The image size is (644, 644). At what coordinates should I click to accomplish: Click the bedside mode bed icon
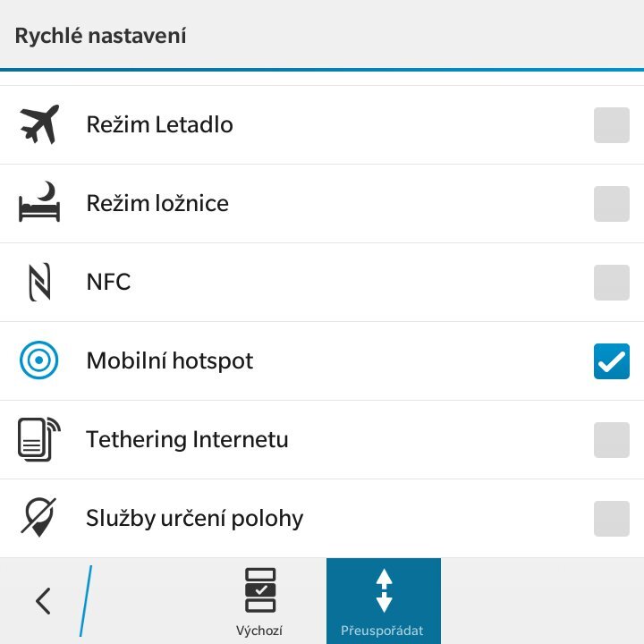pyautogui.click(x=38, y=203)
